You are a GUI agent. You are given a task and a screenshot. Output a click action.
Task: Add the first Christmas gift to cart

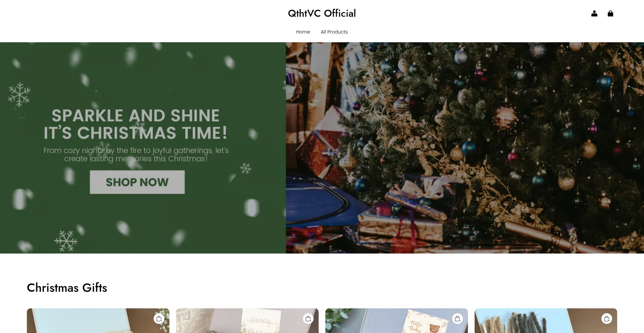click(159, 319)
